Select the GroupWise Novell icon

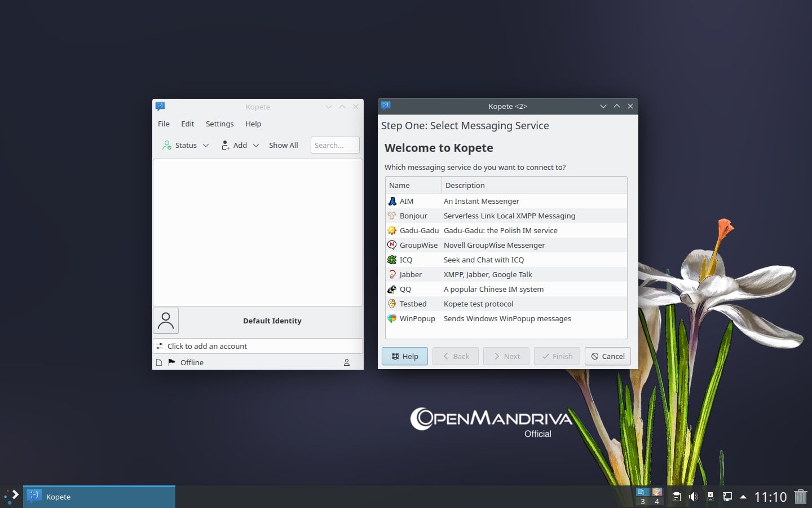point(392,245)
